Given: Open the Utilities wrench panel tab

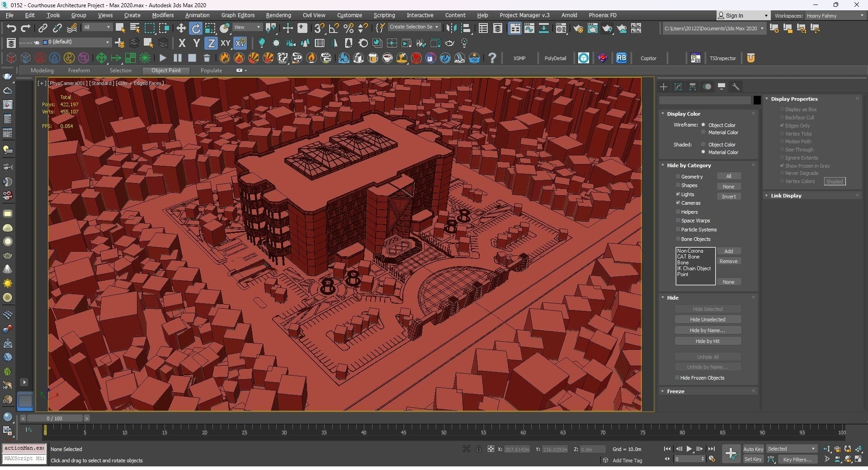Looking at the screenshot, I should (736, 86).
